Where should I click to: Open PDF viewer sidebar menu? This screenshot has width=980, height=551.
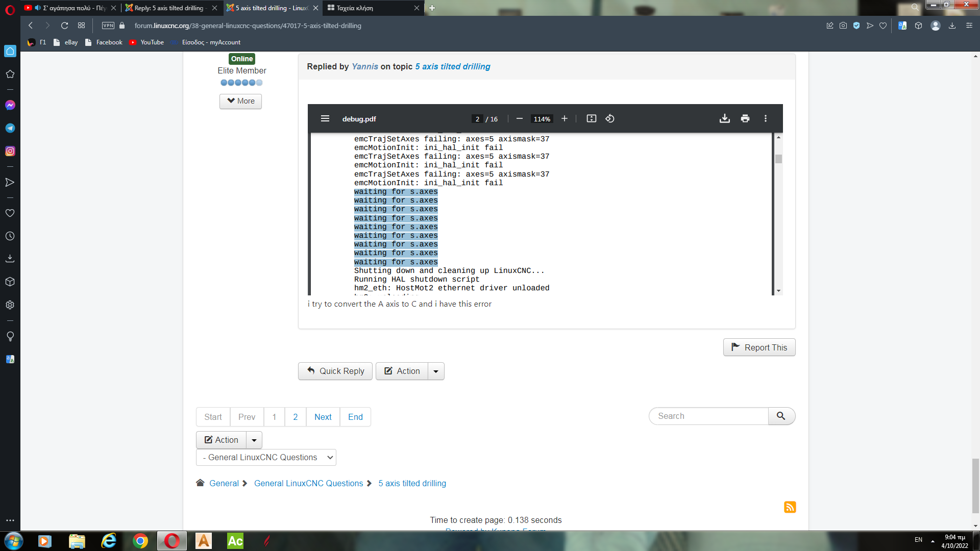(325, 119)
